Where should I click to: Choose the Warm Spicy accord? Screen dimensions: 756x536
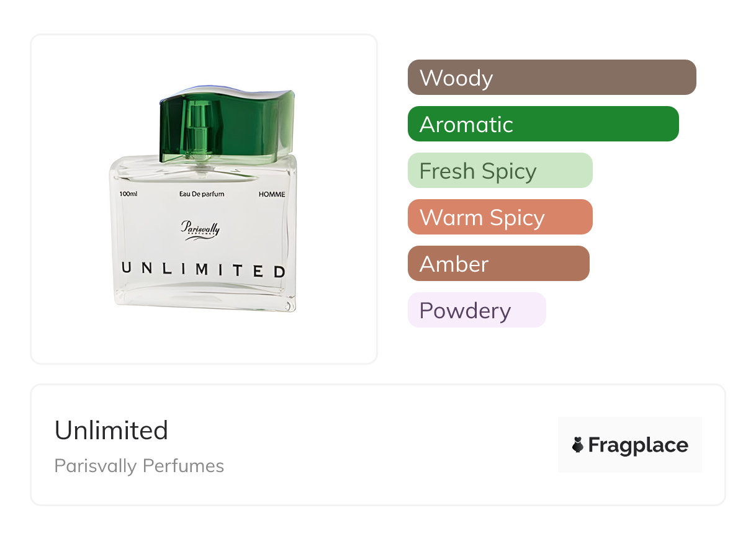click(x=500, y=217)
